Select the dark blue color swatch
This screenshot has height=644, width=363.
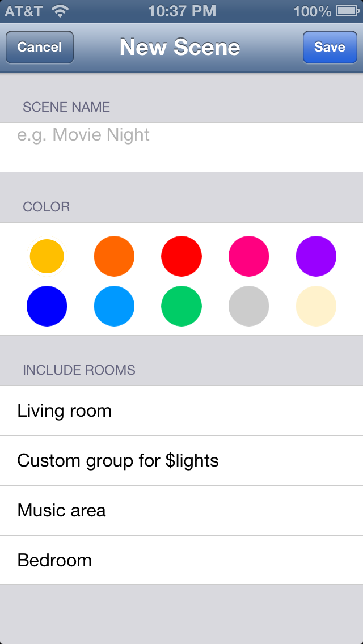47,306
